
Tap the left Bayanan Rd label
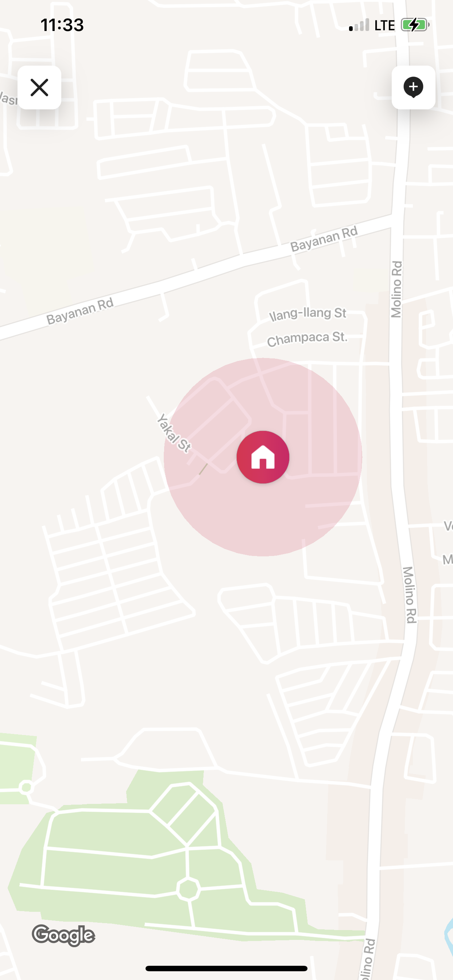[x=80, y=311]
